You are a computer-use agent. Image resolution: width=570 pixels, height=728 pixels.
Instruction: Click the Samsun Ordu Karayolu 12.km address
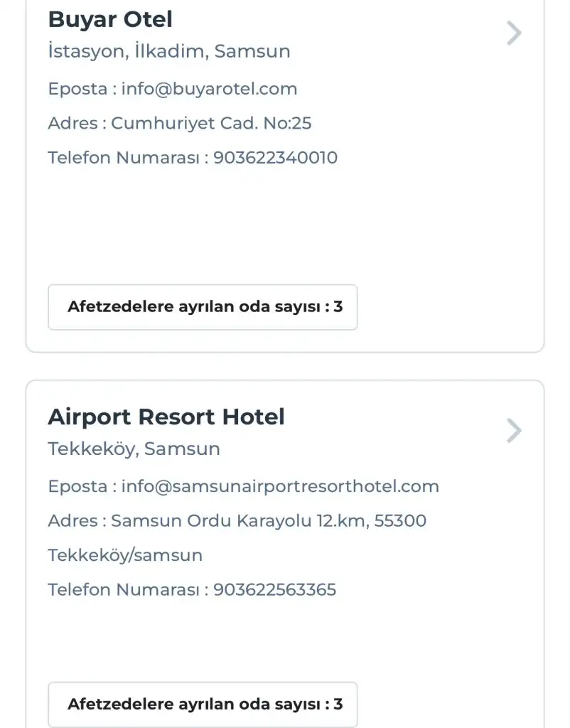coord(269,520)
